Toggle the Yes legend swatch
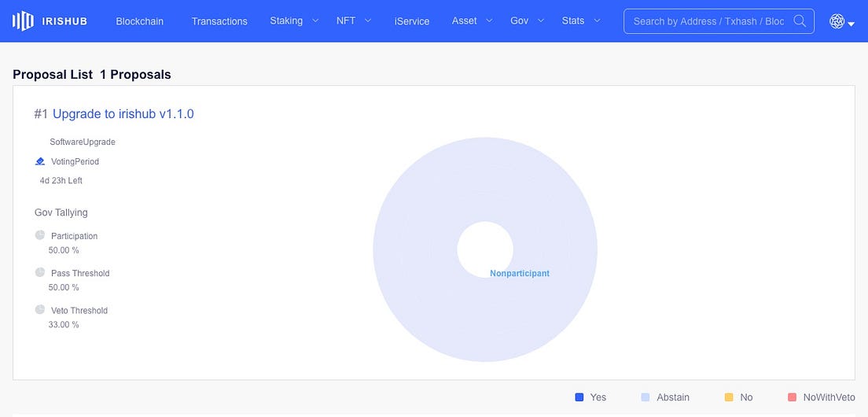 click(x=579, y=397)
